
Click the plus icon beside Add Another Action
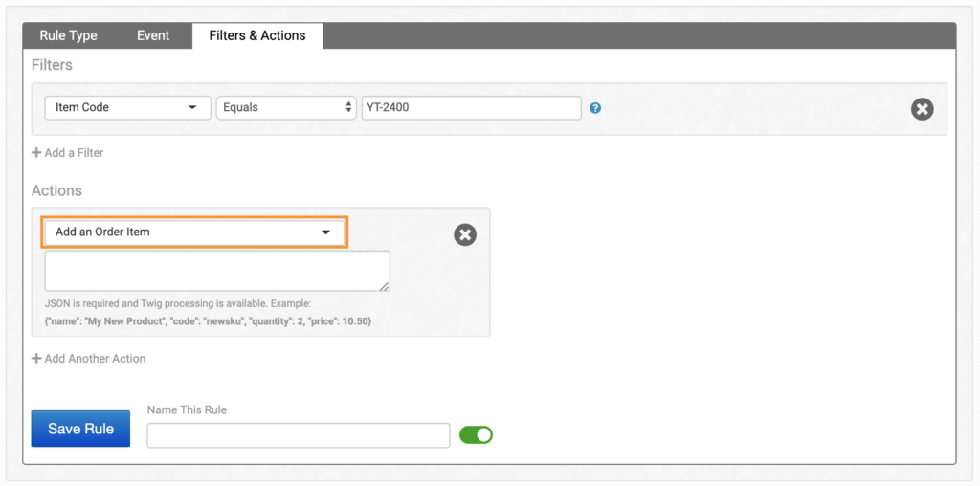coord(36,359)
